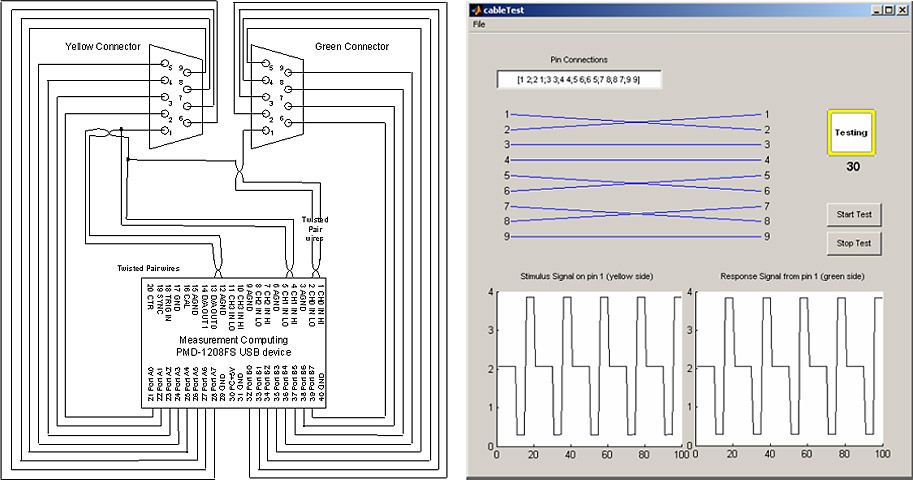This screenshot has height=480, width=913.
Task: Click the straight pin 9 connection line
Action: [636, 237]
